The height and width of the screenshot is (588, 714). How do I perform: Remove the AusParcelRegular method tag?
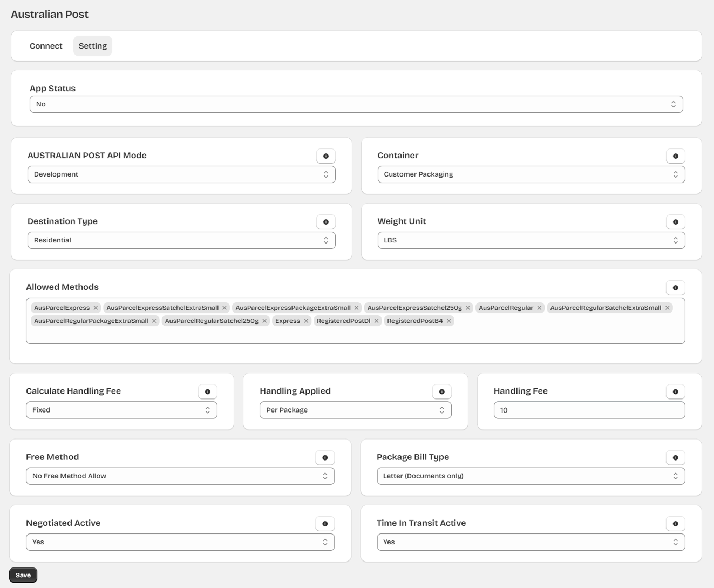click(539, 308)
